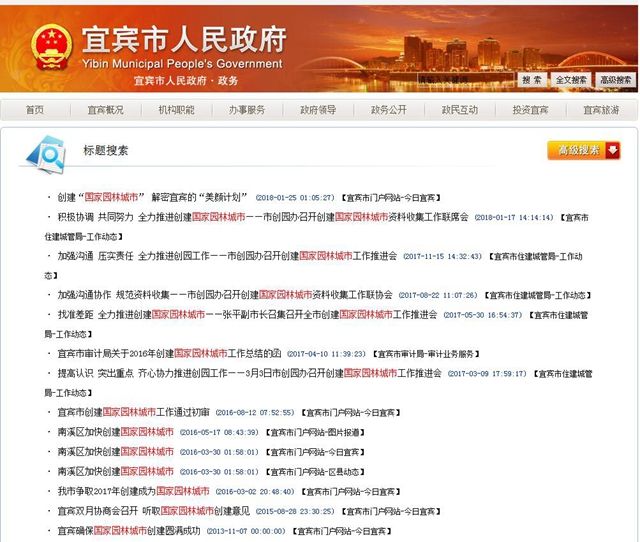Open the 政府领导 menu item
The image size is (640, 542).
pos(318,110)
